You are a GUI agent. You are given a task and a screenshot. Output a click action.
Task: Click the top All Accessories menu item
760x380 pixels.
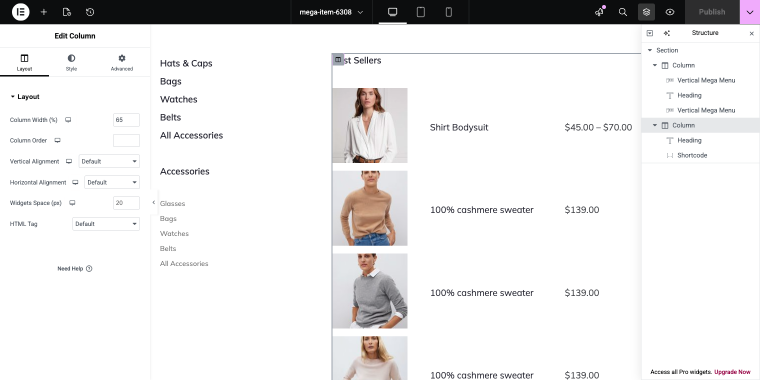click(x=191, y=135)
